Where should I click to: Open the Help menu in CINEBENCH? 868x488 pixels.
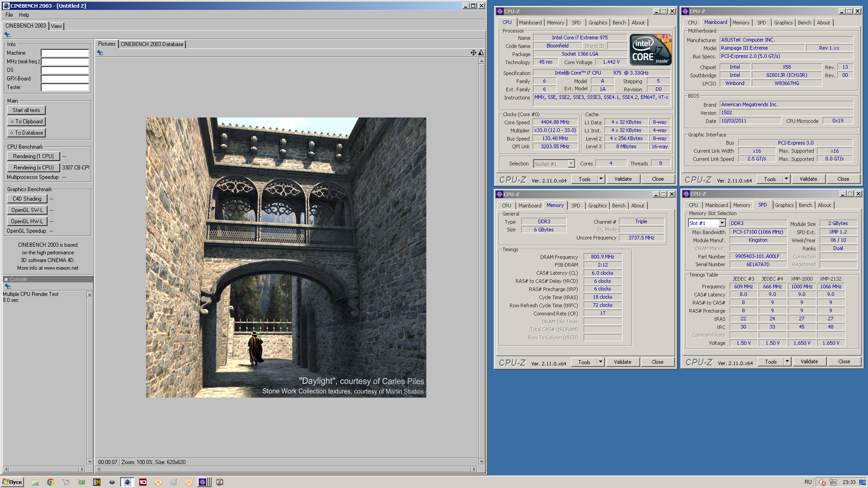(x=24, y=15)
